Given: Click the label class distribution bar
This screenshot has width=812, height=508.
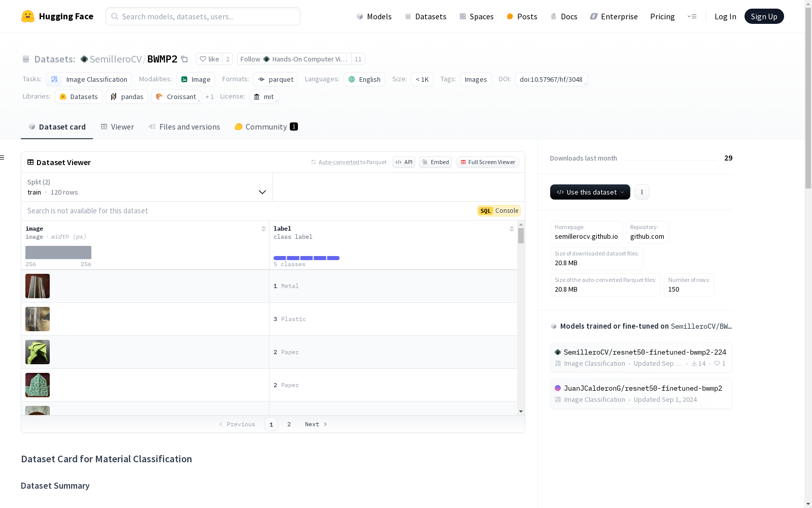Looking at the screenshot, I should coord(307,258).
